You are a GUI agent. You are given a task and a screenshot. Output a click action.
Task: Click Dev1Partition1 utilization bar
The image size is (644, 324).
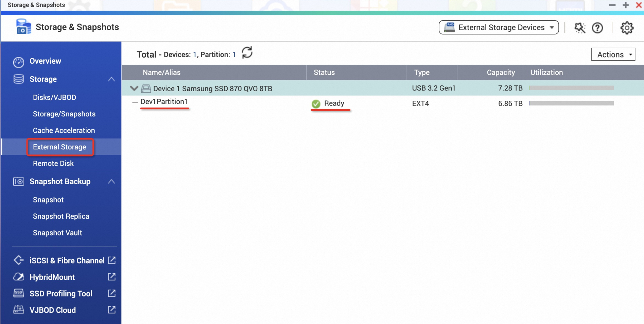[571, 103]
